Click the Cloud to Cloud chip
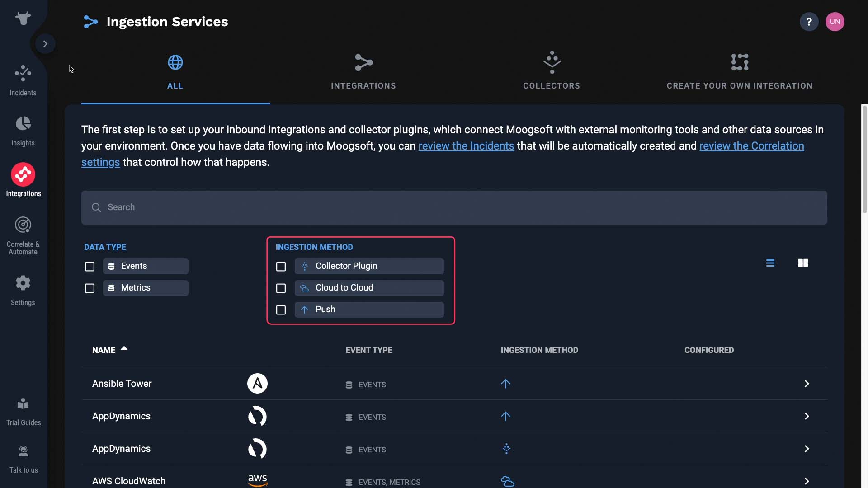Screen dimensions: 868x488 coord(369,288)
